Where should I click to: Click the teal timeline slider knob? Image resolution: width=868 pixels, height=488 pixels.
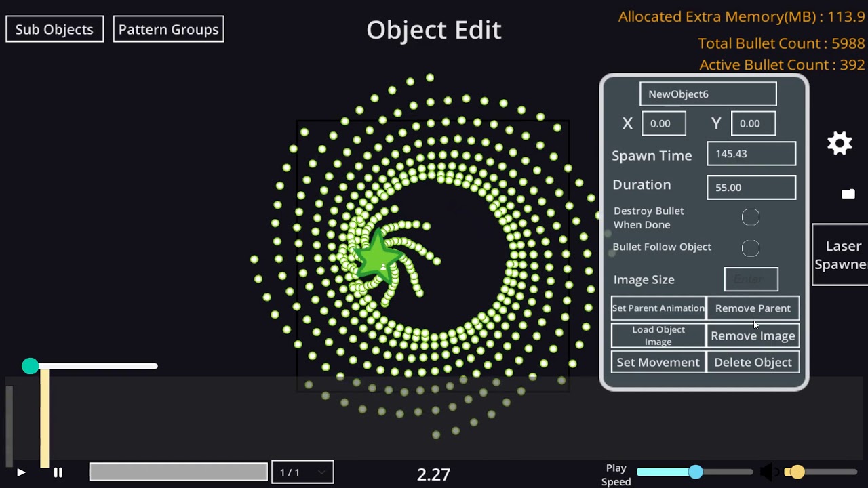coord(30,367)
